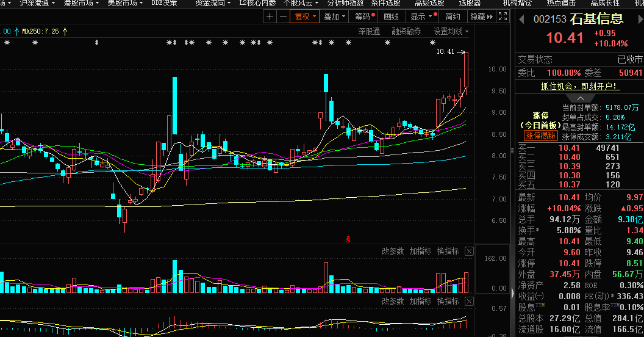Open the 复权 adjustment dropdown
Screen dimensions: 644x337
coord(305,17)
